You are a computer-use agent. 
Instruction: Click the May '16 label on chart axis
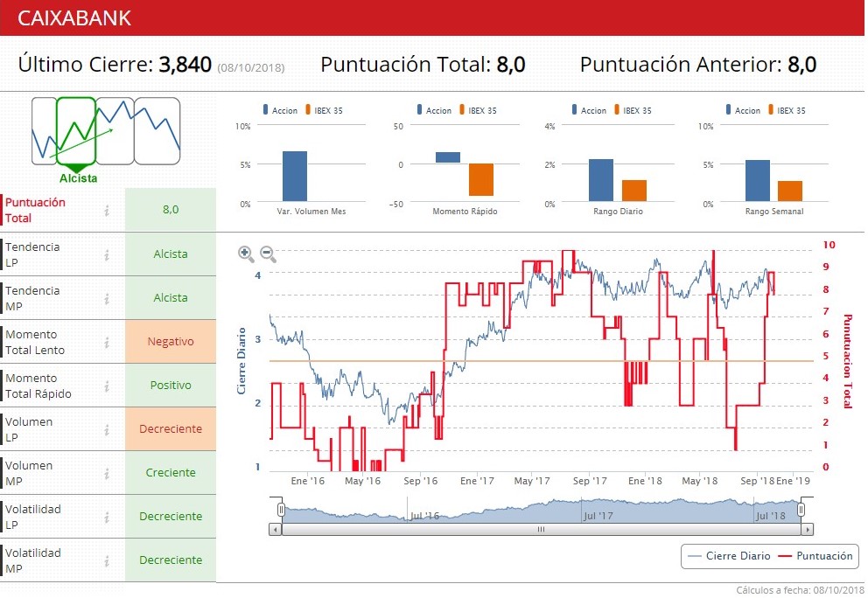[362, 481]
